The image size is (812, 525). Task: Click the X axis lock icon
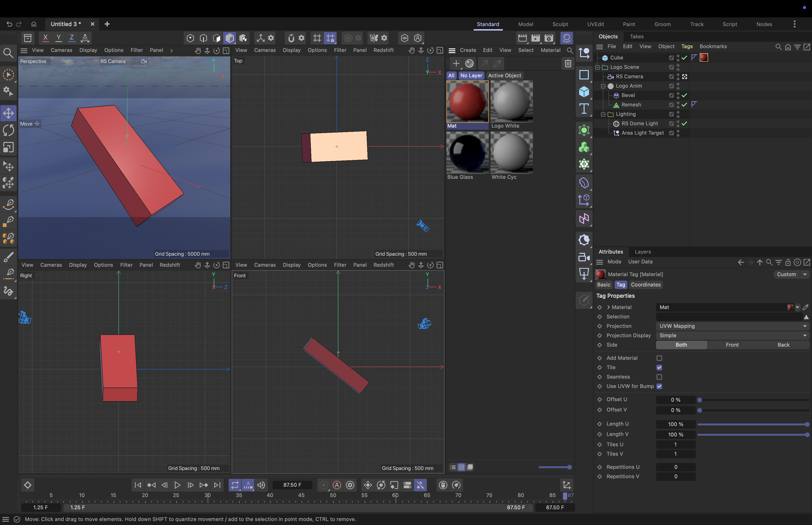(x=45, y=38)
